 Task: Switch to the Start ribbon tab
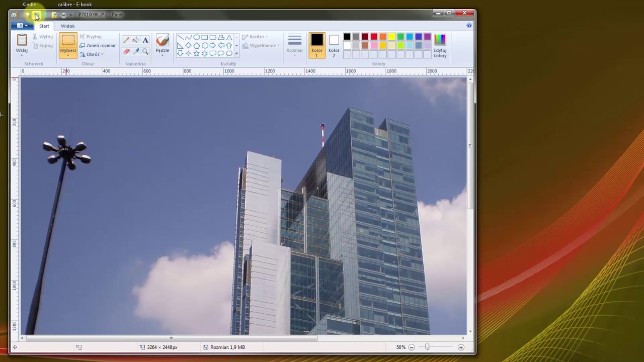click(x=44, y=26)
